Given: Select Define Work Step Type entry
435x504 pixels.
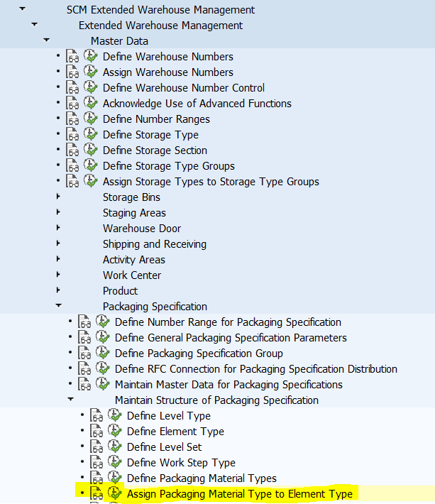Looking at the screenshot, I should coord(181,463).
